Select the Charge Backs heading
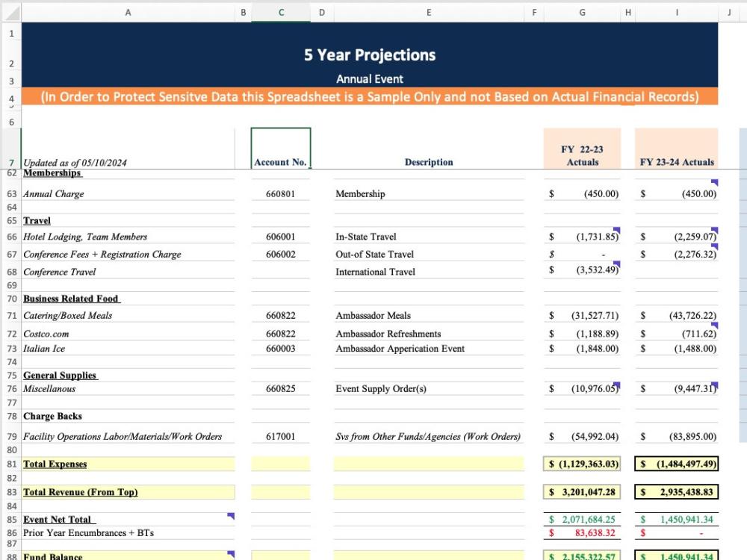Viewport: 747px width, 560px height. pos(128,416)
